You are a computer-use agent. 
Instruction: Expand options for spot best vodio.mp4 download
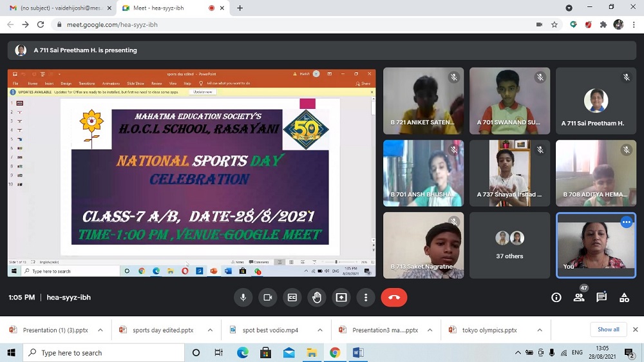pyautogui.click(x=320, y=330)
